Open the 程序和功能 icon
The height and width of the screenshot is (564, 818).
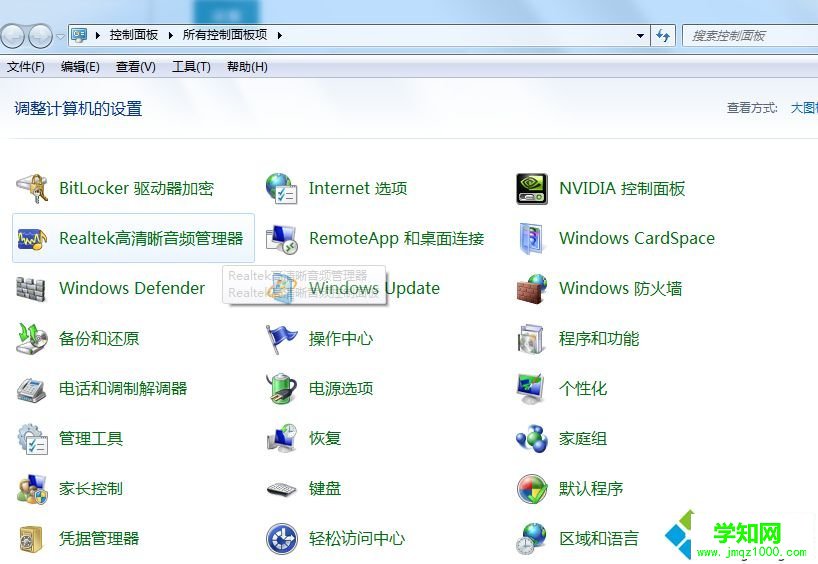pyautogui.click(x=531, y=339)
